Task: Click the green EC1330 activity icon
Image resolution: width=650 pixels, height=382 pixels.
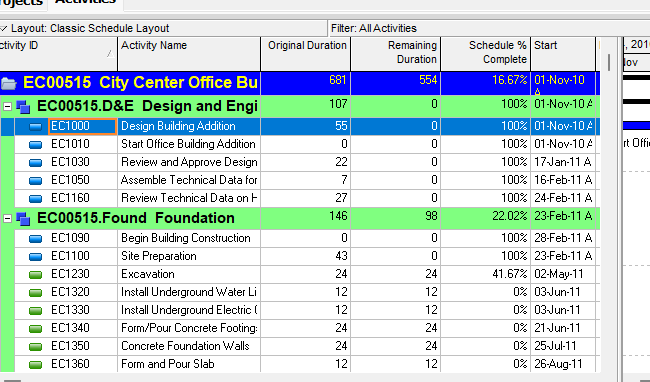Action: pyautogui.click(x=36, y=310)
